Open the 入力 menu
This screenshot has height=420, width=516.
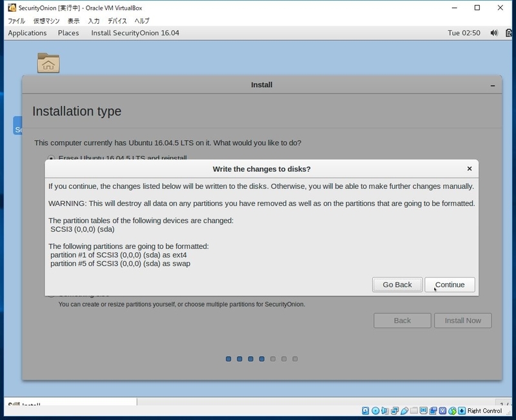(94, 21)
